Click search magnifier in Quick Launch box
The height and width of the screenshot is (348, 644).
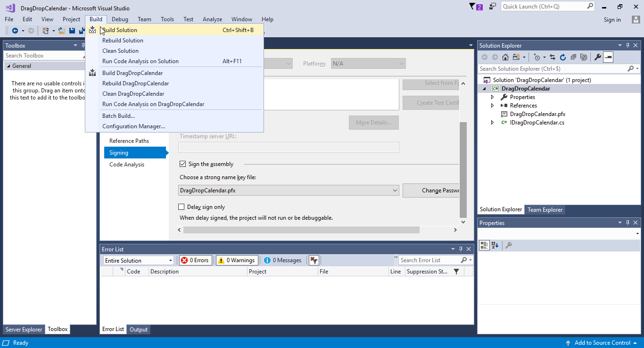coord(590,6)
